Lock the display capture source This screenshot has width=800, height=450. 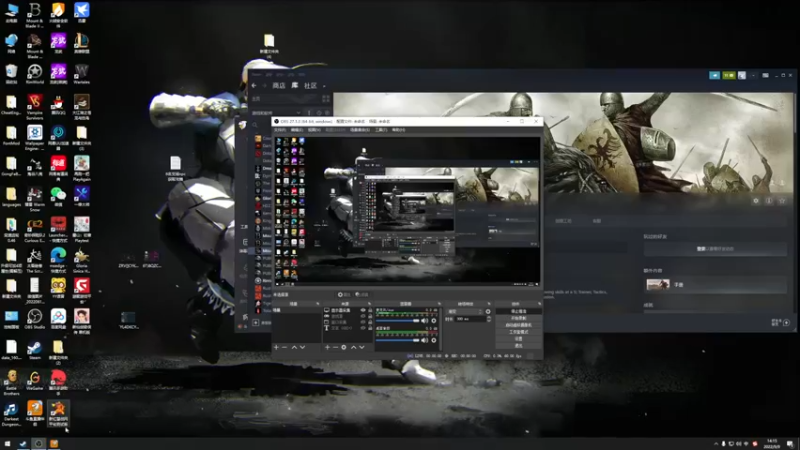(x=370, y=310)
